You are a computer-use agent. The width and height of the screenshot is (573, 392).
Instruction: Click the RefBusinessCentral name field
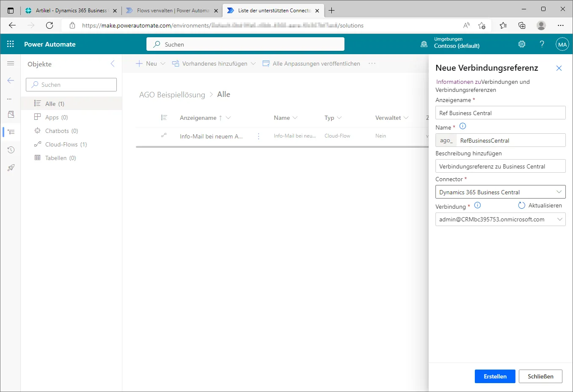coord(511,141)
